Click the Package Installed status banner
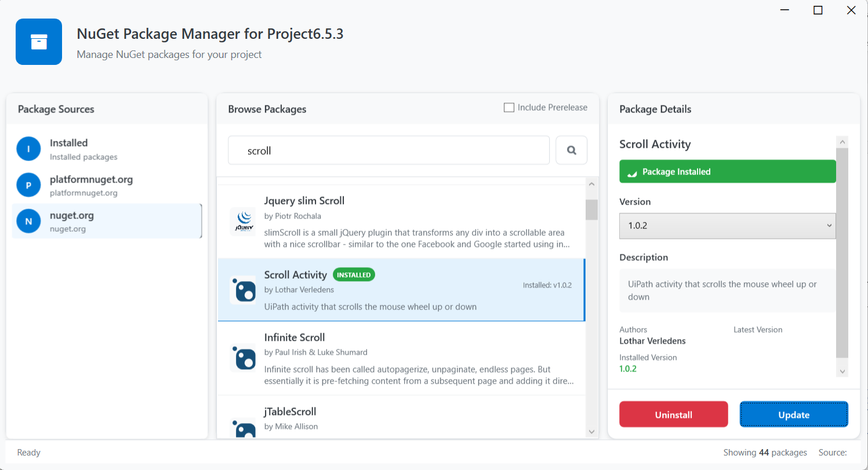The width and height of the screenshot is (868, 470). 728,172
